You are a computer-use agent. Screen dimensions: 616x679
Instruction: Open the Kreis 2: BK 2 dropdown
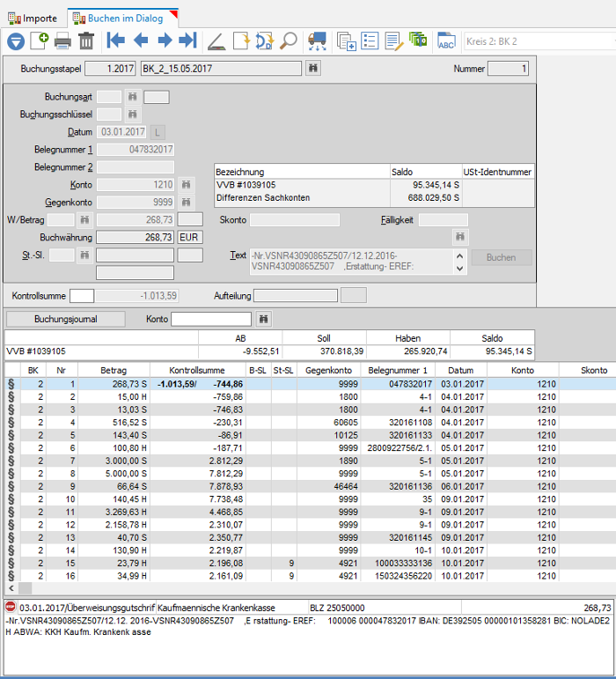(x=539, y=41)
